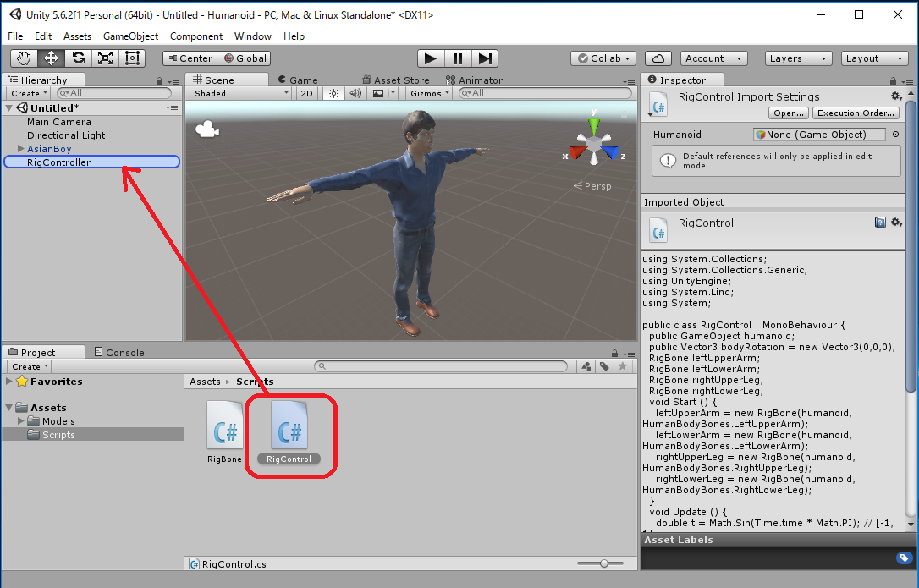This screenshot has height=588, width=919.
Task: Switch to the Console tab
Action: tap(118, 352)
